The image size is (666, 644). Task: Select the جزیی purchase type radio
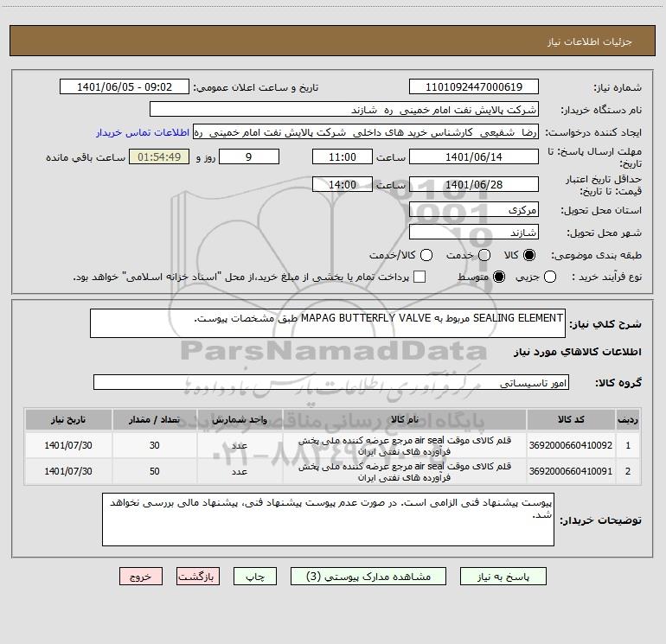click(x=550, y=277)
